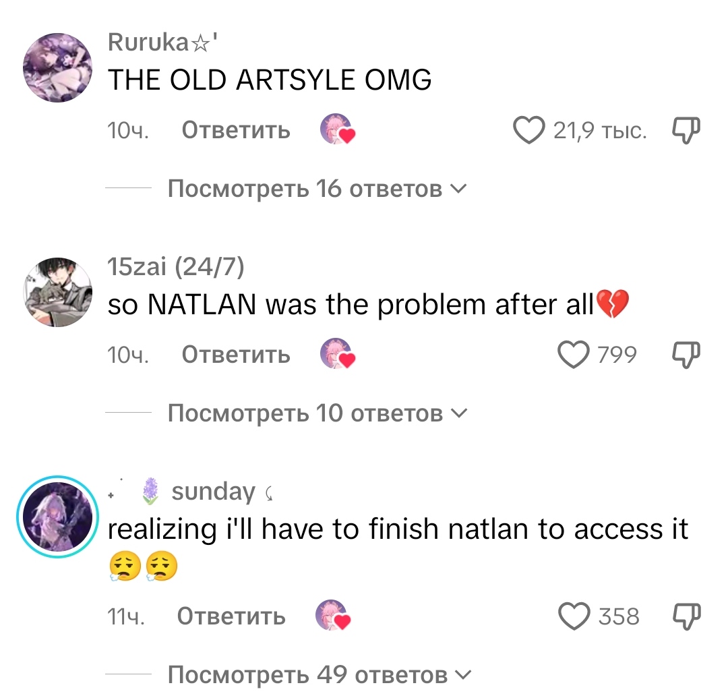728x700 pixels.
Task: Open the 15zai (24/7) username link
Action: 176,266
